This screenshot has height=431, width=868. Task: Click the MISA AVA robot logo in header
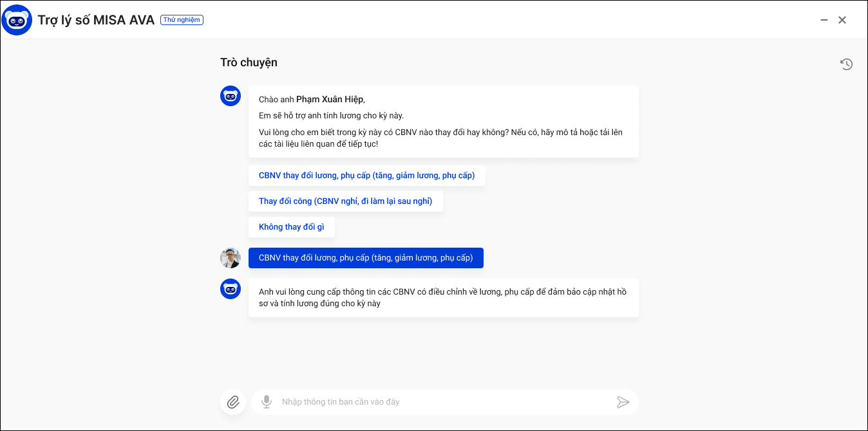click(x=17, y=20)
